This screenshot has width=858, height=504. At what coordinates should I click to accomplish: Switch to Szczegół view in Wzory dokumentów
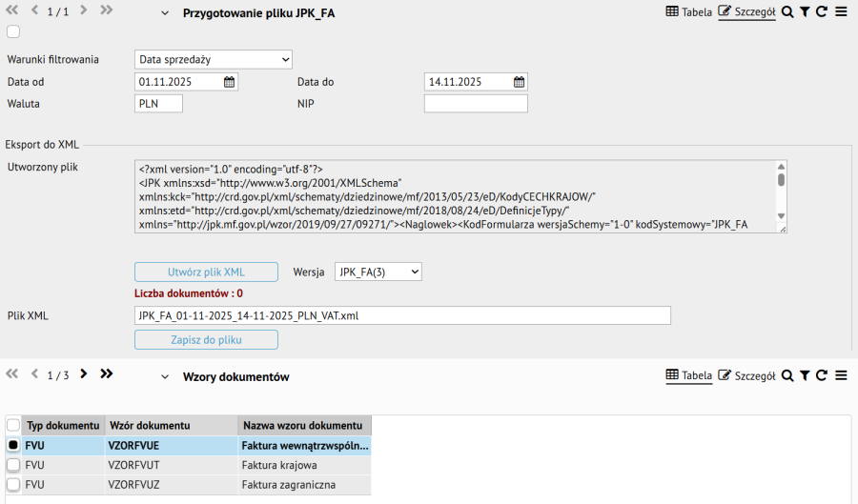[x=746, y=375]
